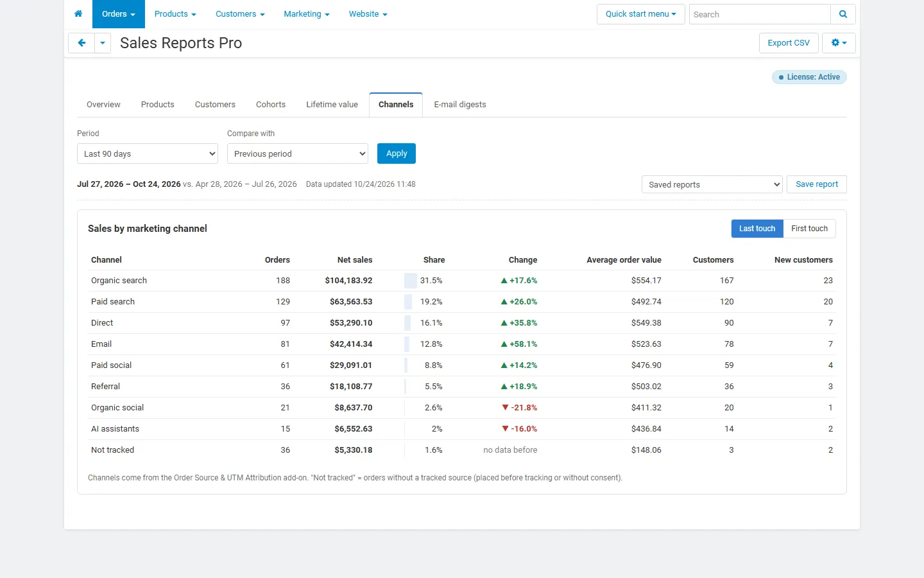Open the Website menu
924x578 pixels.
(x=368, y=14)
